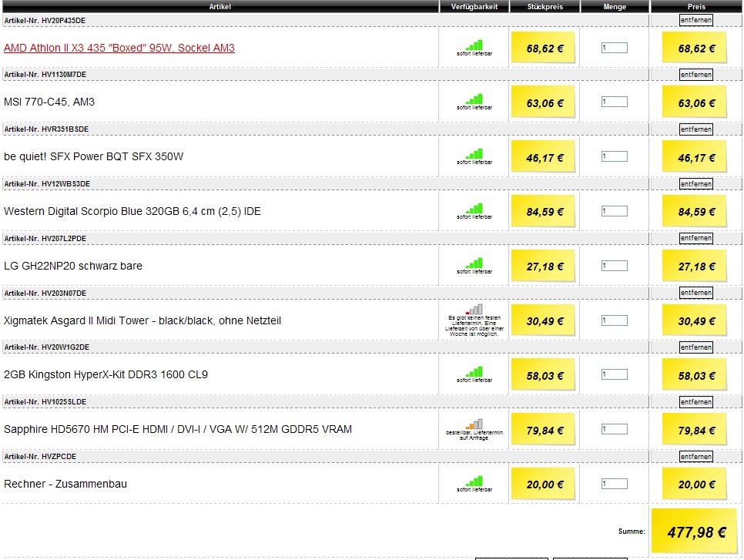The height and width of the screenshot is (560, 744).
Task: Click the availability icon for LG GH22NP20
Action: pos(474,263)
